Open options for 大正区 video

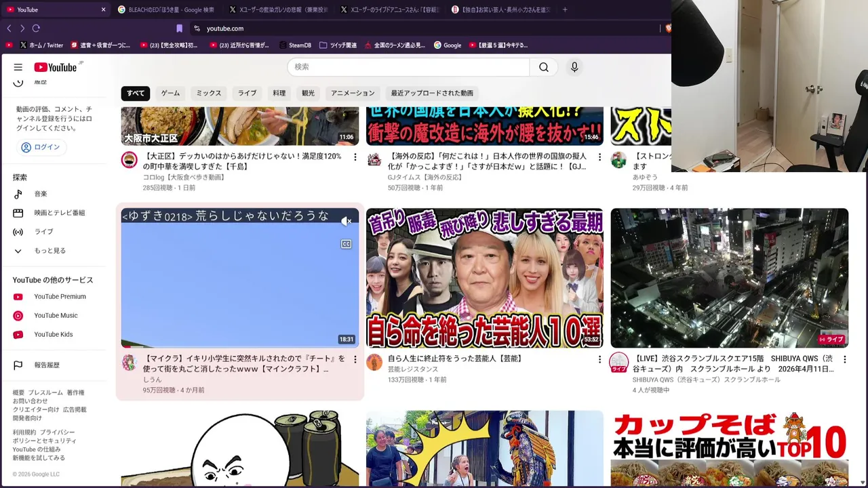tap(355, 157)
